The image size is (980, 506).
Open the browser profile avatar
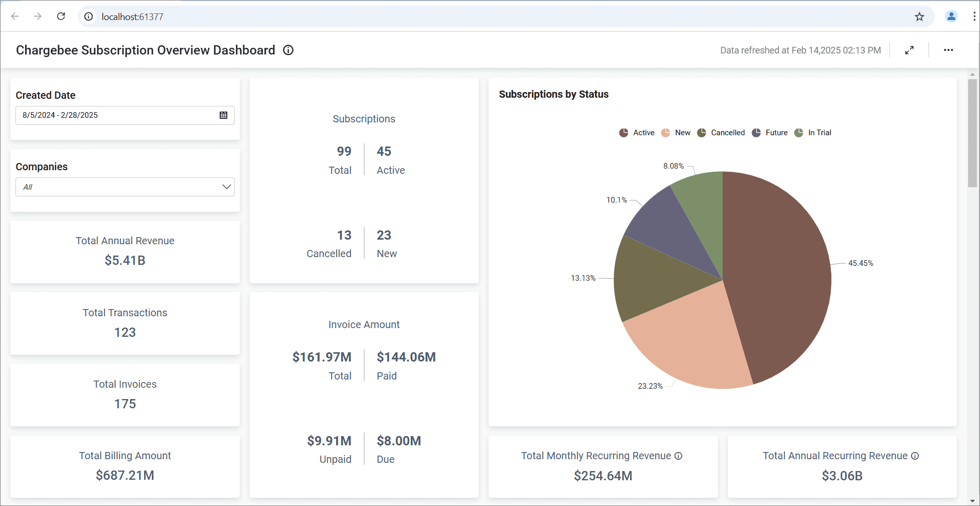[951, 16]
